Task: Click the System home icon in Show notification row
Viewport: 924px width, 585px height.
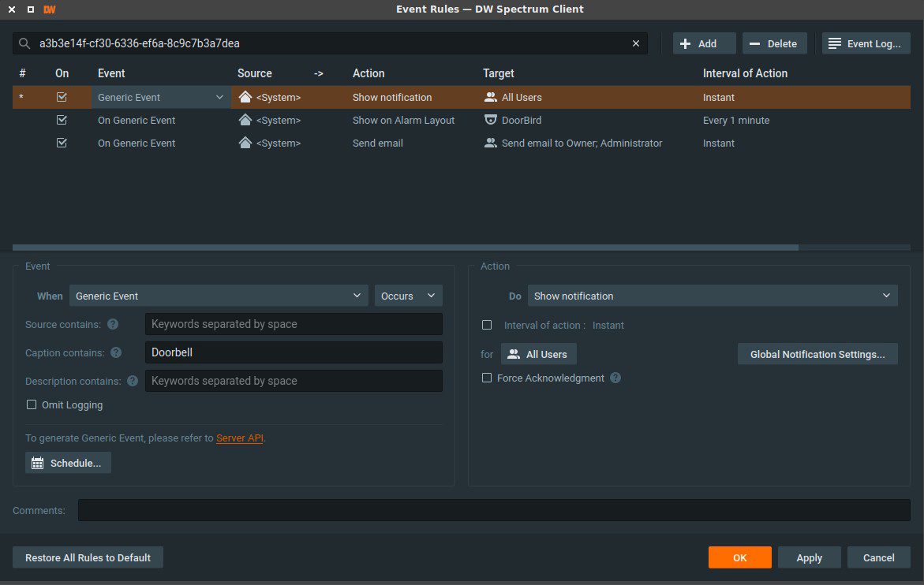Action: coord(245,97)
